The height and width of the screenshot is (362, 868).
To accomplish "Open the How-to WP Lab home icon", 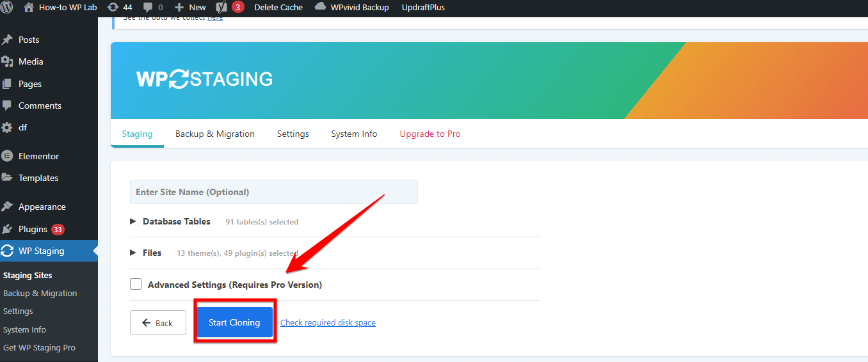I will [29, 8].
